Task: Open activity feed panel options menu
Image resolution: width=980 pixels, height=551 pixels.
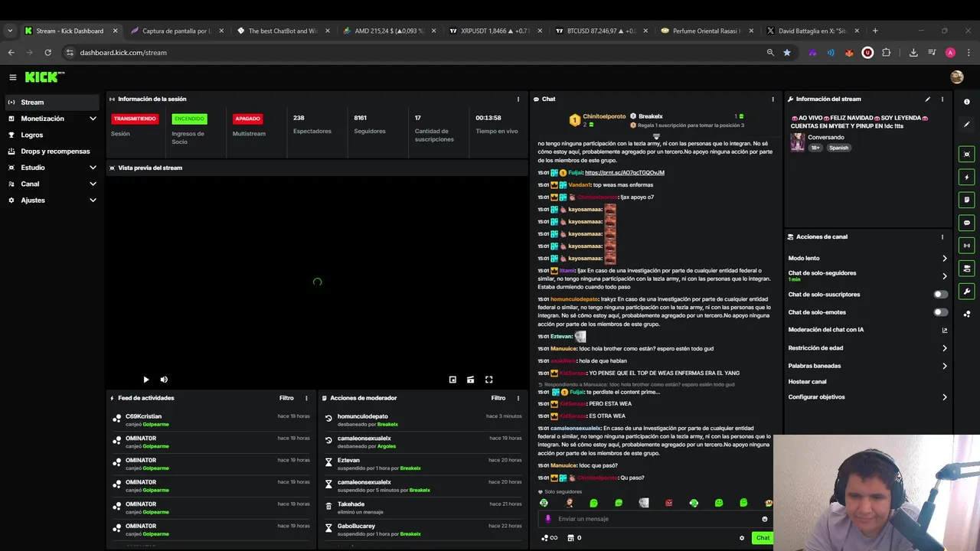Action: 306,398
